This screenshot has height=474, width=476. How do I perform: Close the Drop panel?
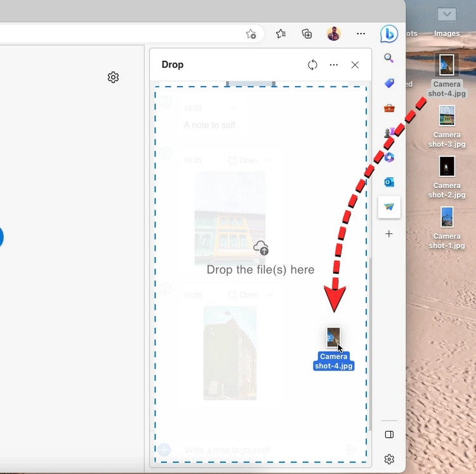pyautogui.click(x=355, y=65)
